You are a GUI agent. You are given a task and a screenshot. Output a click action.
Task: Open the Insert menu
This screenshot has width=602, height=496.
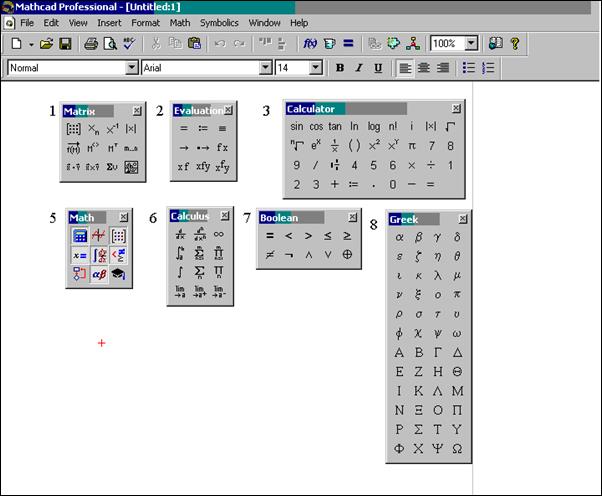(x=109, y=23)
